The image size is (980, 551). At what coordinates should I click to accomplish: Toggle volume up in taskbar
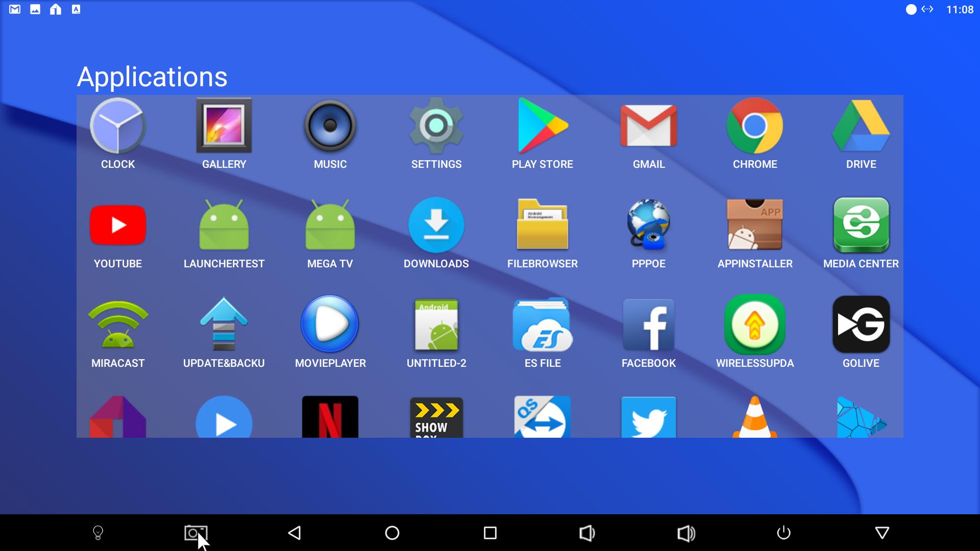(685, 532)
